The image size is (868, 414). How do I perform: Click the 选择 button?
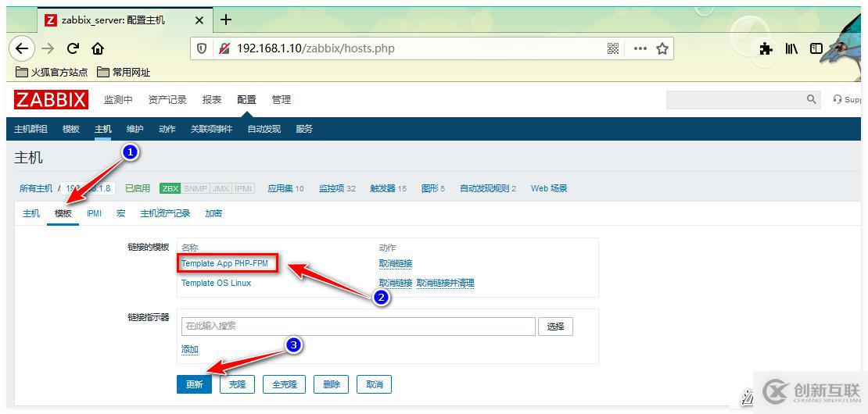point(555,326)
